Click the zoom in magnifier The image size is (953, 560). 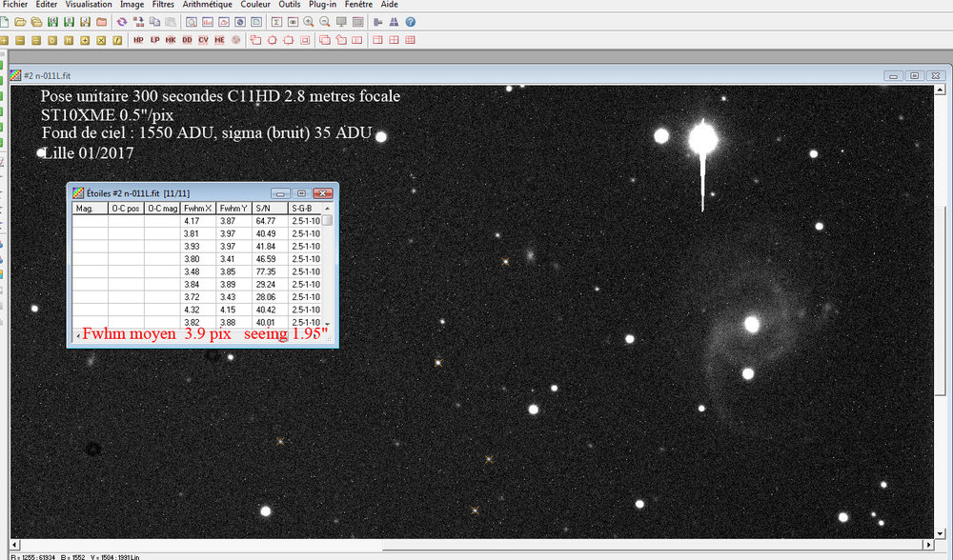pyautogui.click(x=309, y=22)
